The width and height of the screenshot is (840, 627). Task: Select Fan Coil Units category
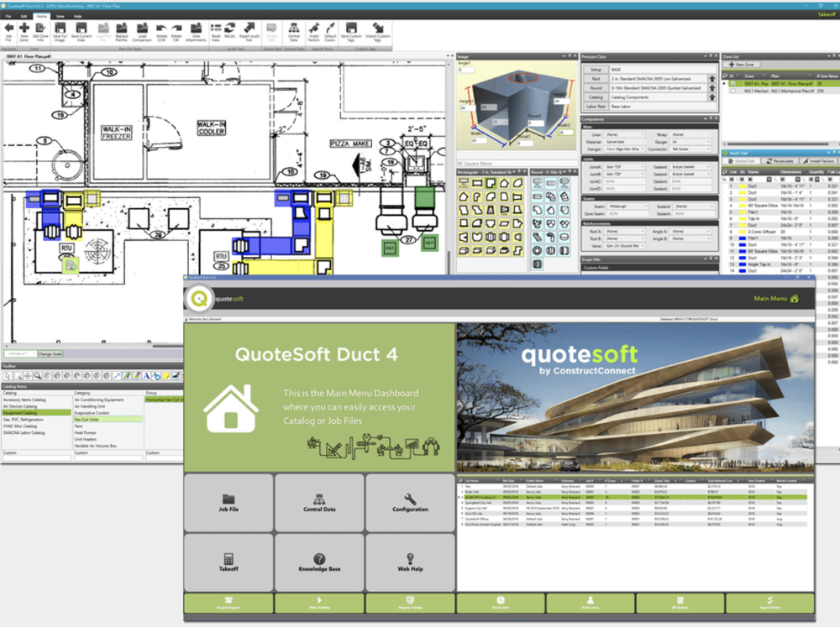point(108,419)
